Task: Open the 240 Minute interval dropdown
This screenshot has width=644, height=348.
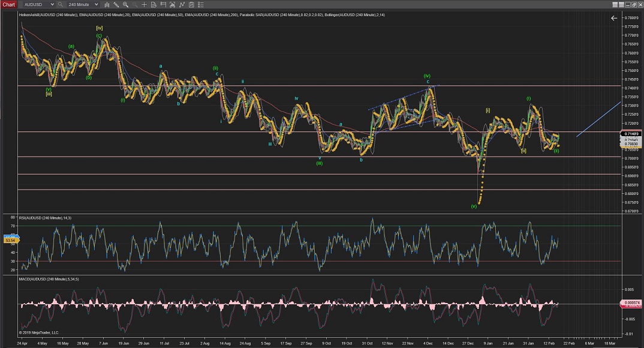Action: 83,5
